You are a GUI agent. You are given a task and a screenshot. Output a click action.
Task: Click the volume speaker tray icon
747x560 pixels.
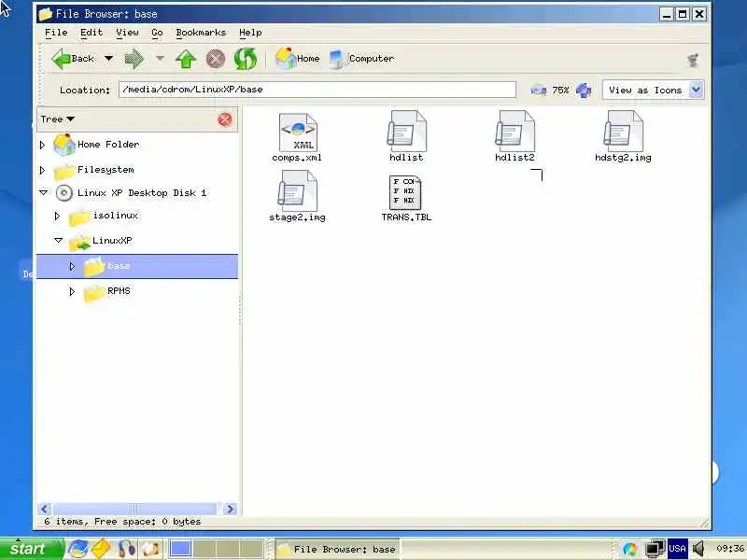click(698, 549)
